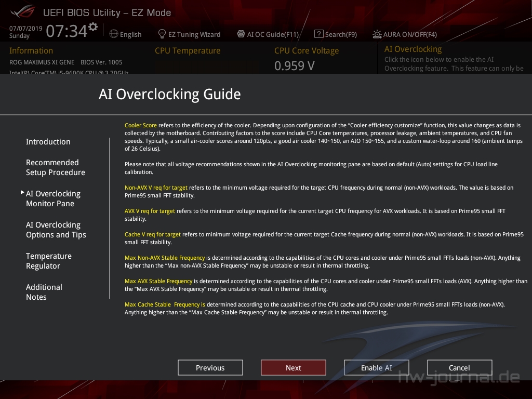Click the settings gear next to clock
532x399 pixels.
pyautogui.click(x=93, y=26)
